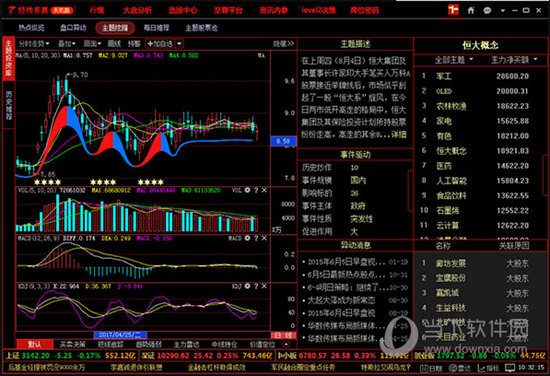Open the 大盘分析 menu
The height and width of the screenshot is (376, 550).
[x=137, y=10]
